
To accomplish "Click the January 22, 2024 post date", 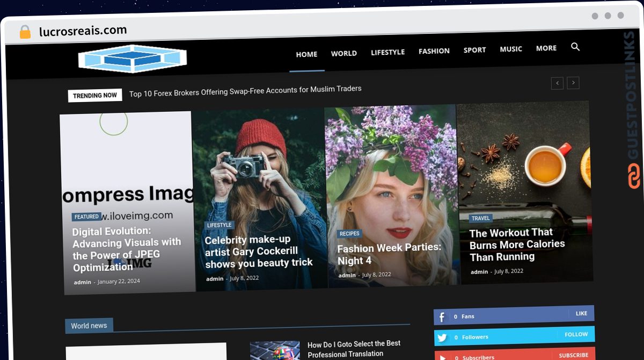I will [119, 281].
